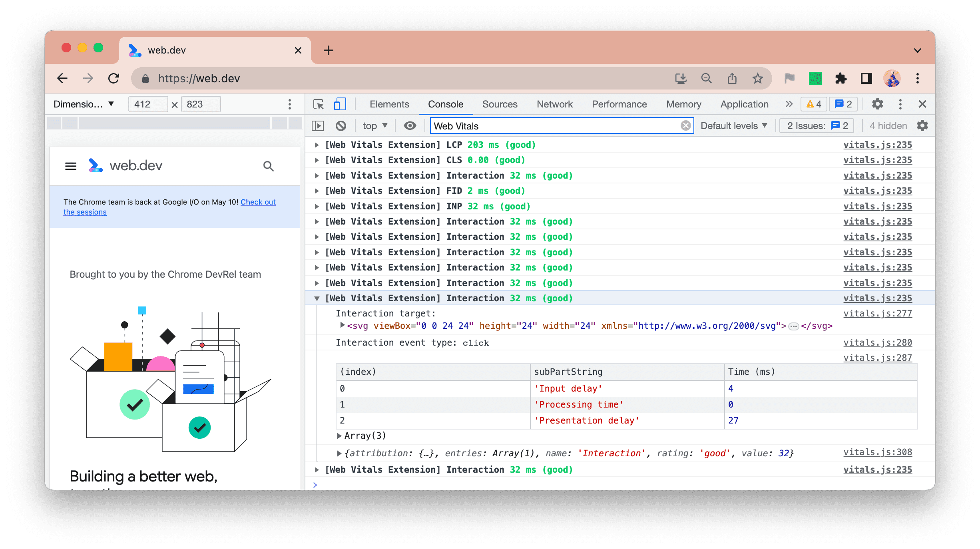Toggle the device toolbar mobile view
This screenshot has height=549, width=980.
[340, 103]
